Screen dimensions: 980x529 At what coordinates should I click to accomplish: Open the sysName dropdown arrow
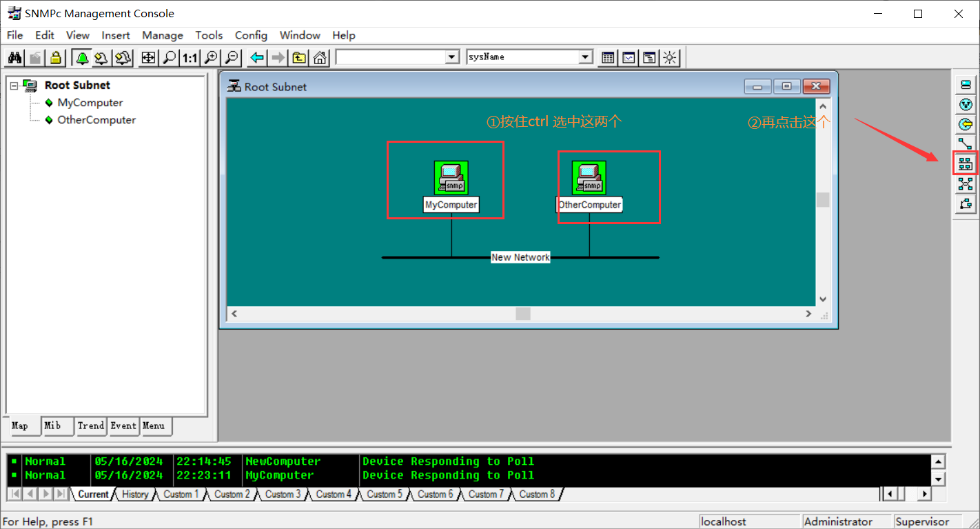(586, 57)
